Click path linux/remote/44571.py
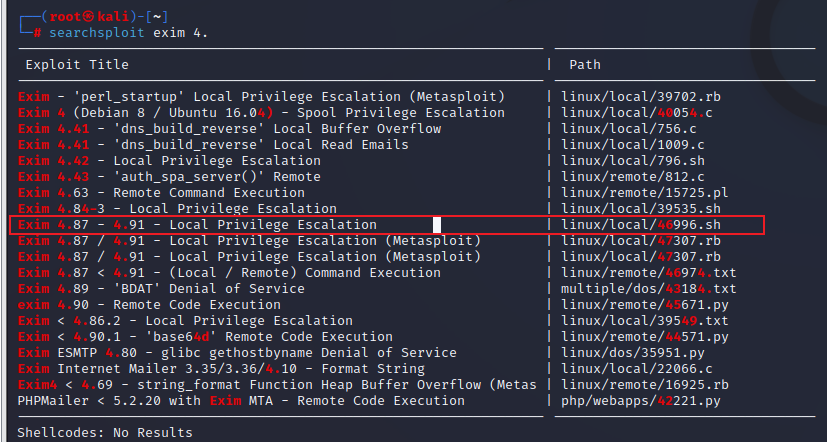 [645, 337]
